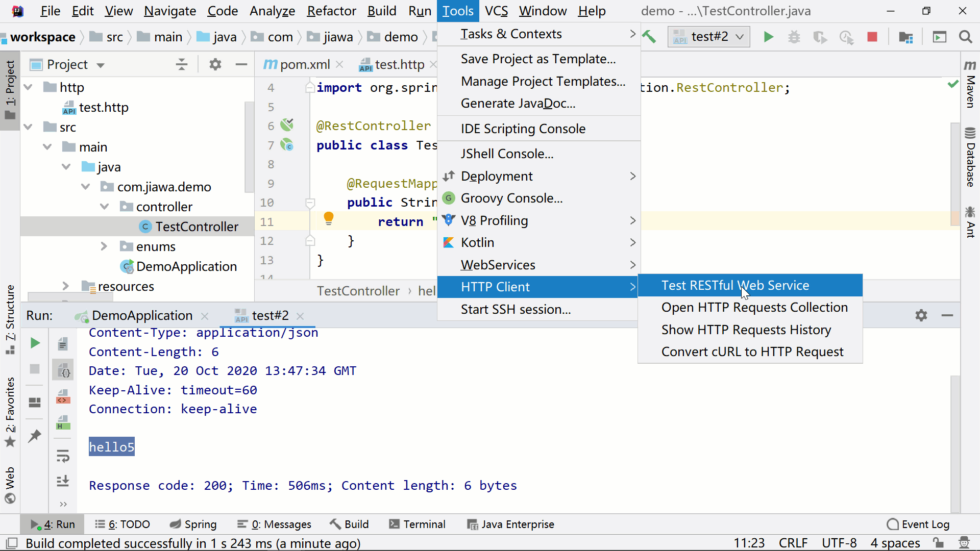Open 6: TODO tool window

122,524
